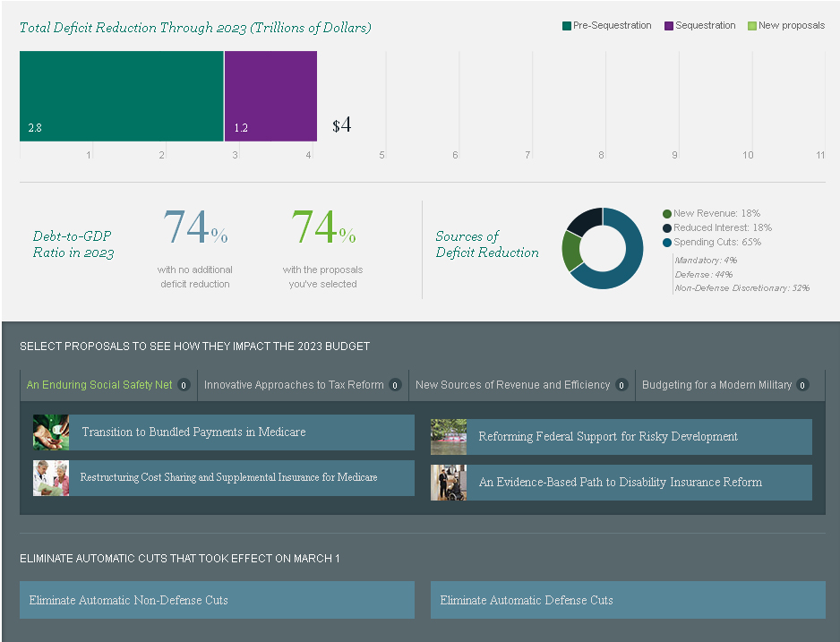
Task: Click the Disability Insurance Reform thumbnail image
Action: tap(448, 483)
